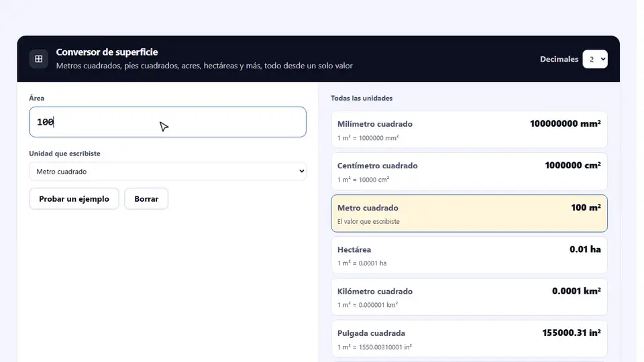Viewport: 644px width, 362px height.
Task: Click the text 1 m² = 1550.00310001 in²
Action: 374,347
